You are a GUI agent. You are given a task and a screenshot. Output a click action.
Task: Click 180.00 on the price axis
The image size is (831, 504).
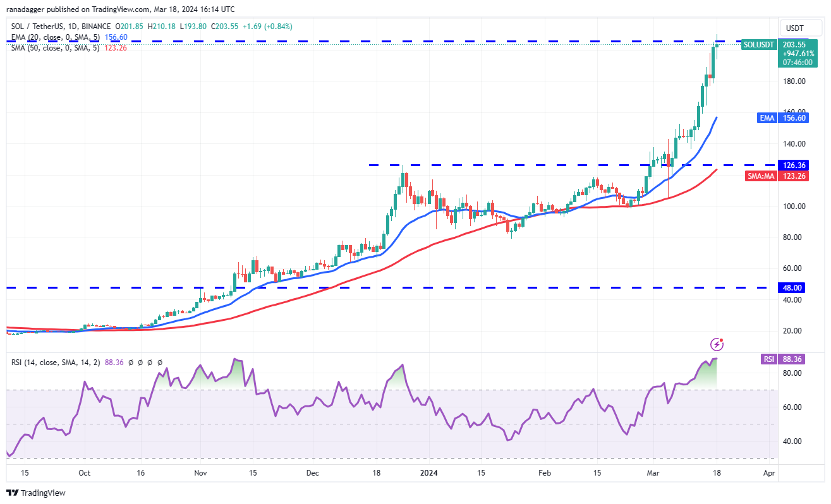point(794,81)
